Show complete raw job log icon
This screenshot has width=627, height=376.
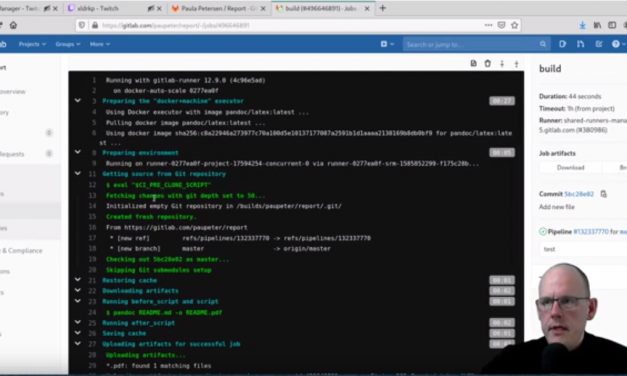[473, 63]
